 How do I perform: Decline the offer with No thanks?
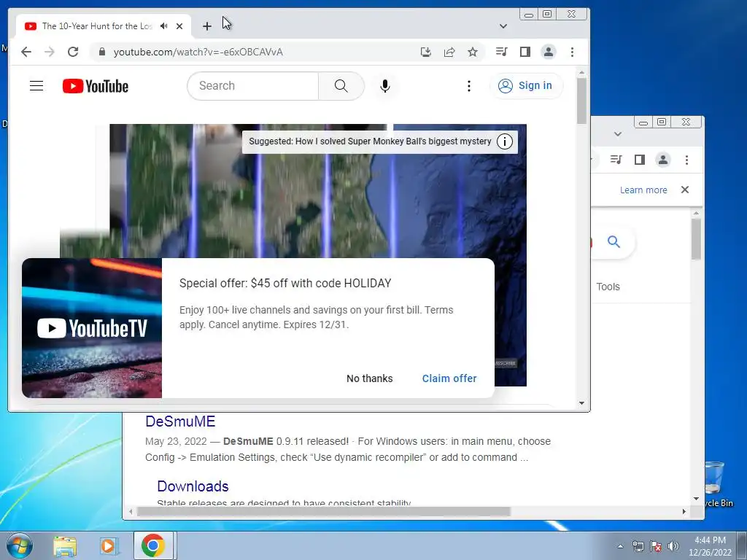coord(370,378)
